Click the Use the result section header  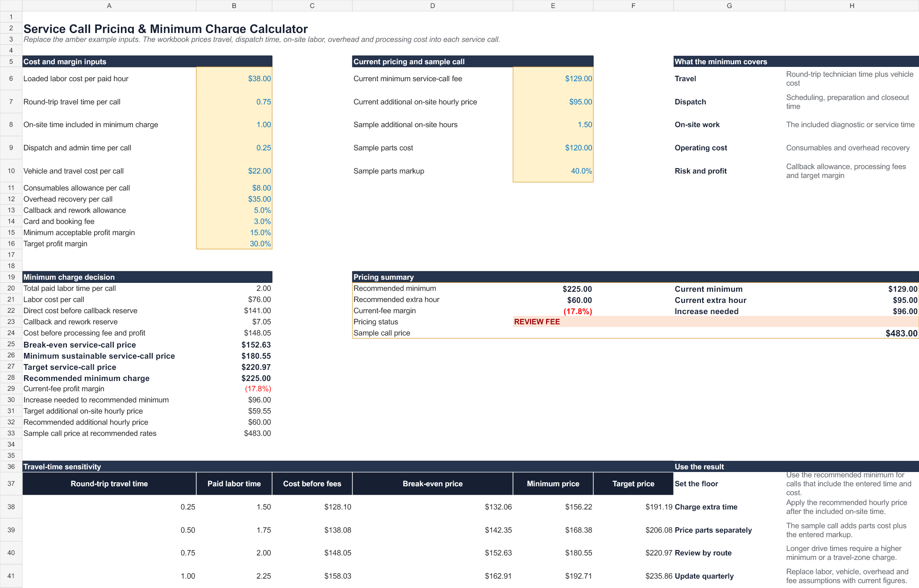pos(796,467)
